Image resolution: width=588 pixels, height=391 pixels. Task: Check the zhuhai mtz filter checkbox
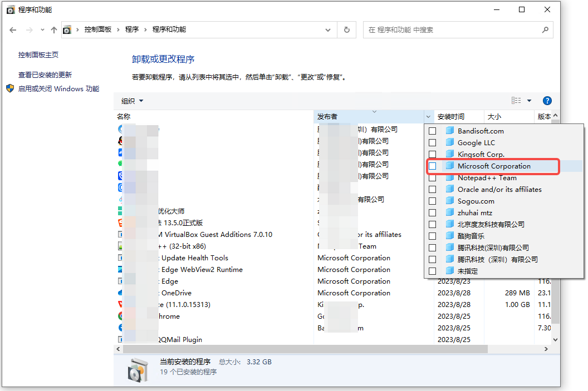tap(433, 212)
